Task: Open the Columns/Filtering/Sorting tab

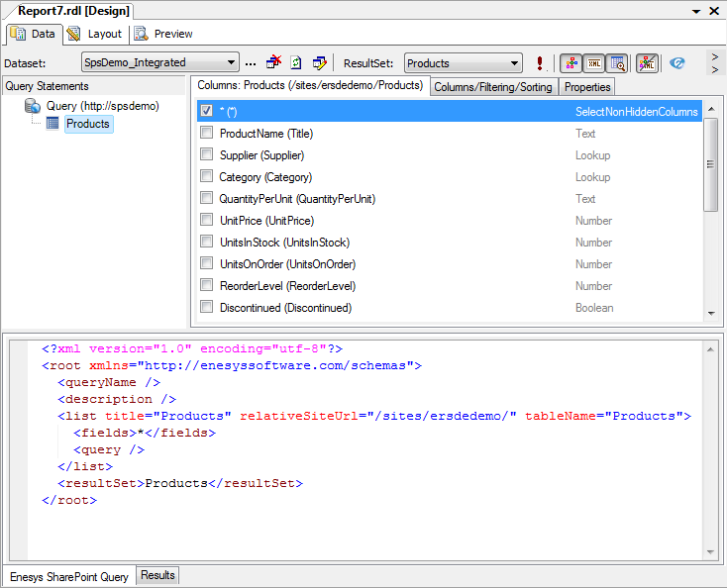Action: coord(493,87)
